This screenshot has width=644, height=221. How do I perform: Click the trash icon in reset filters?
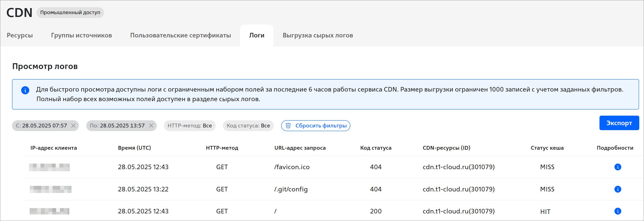[x=288, y=125]
